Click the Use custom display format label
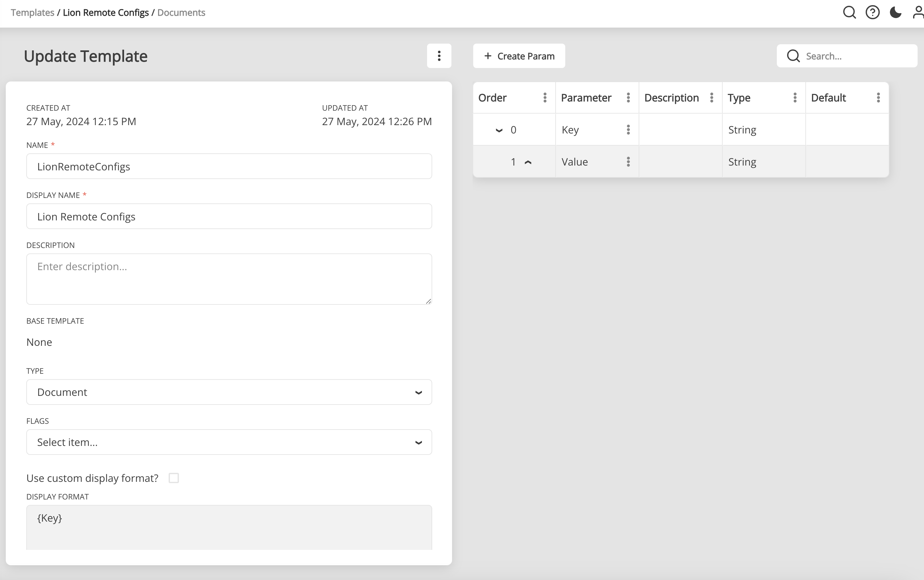The width and height of the screenshot is (924, 580). coord(92,478)
